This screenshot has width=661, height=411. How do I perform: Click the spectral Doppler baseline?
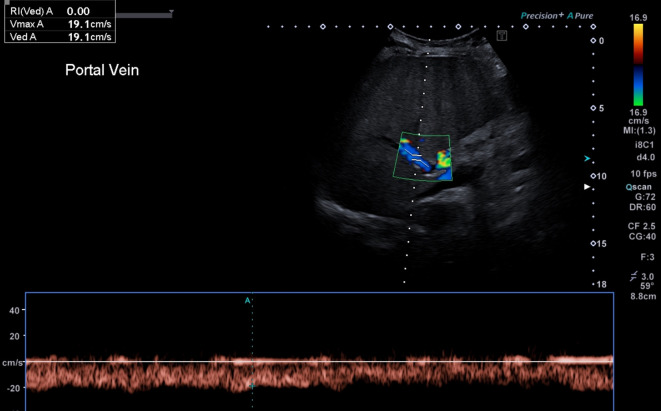tap(319, 361)
